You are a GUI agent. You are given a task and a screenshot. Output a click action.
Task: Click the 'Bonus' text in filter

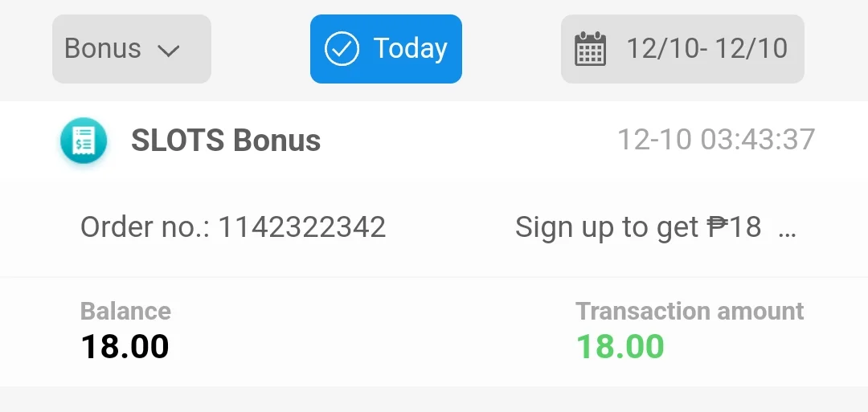pyautogui.click(x=103, y=49)
